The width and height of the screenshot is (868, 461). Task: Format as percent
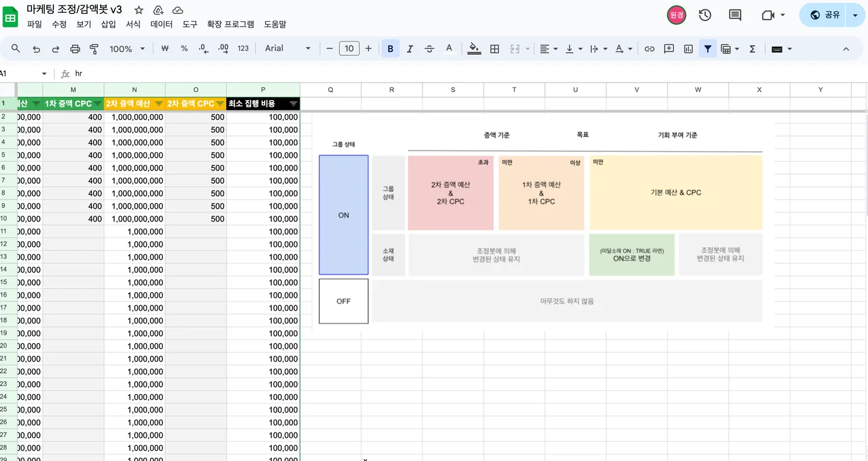coord(184,49)
